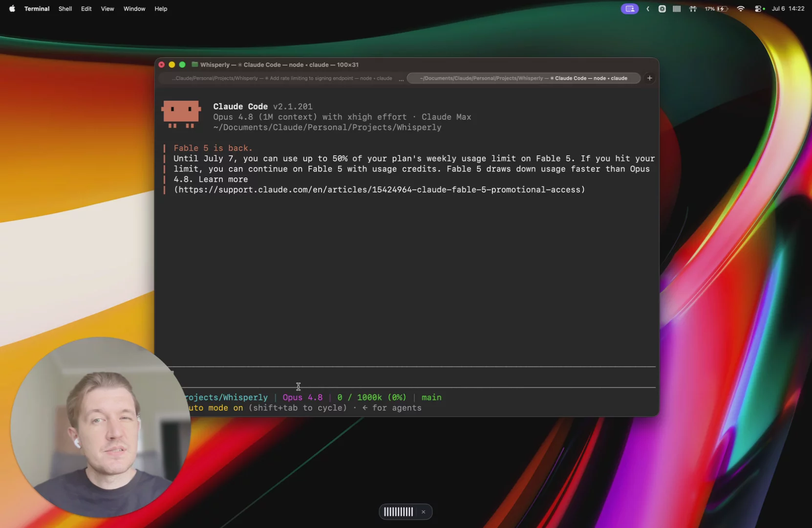Screen dimensions: 812x528
Task: Dismiss the waveform recording pill
Action: [x=423, y=512]
